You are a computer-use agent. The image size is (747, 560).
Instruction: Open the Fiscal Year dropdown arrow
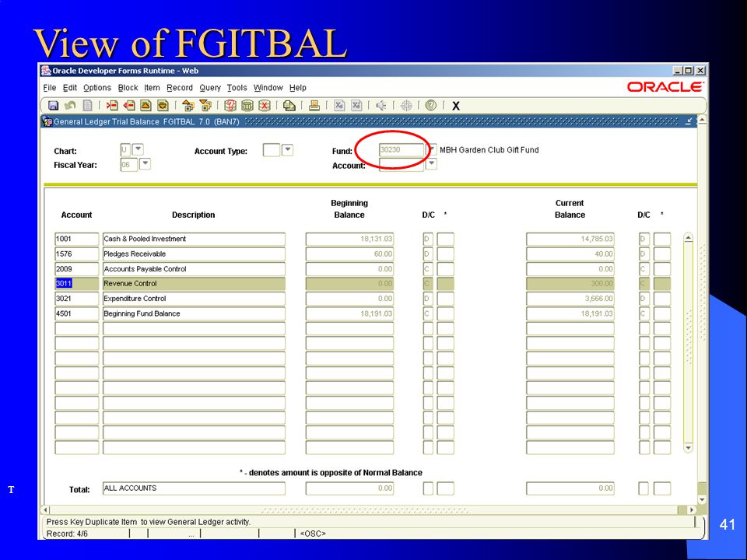(145, 164)
